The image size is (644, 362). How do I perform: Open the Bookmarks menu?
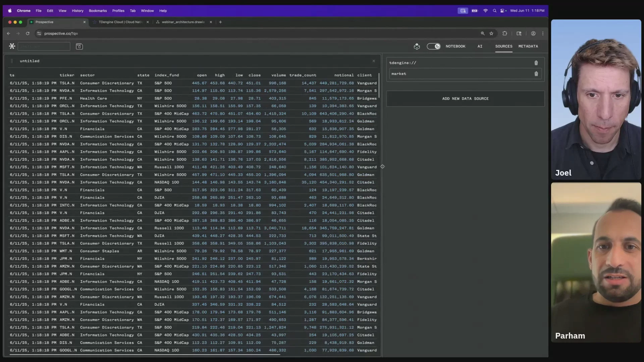(x=98, y=11)
